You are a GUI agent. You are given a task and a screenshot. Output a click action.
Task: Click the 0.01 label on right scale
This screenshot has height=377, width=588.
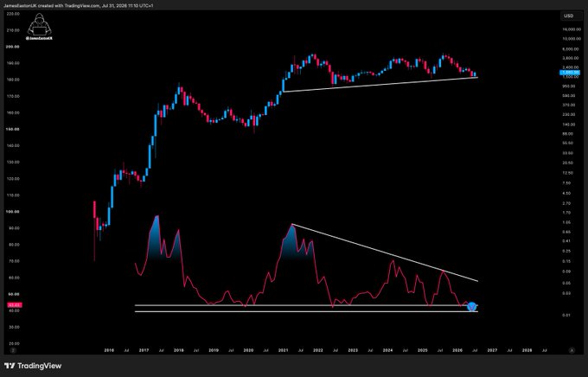566,316
